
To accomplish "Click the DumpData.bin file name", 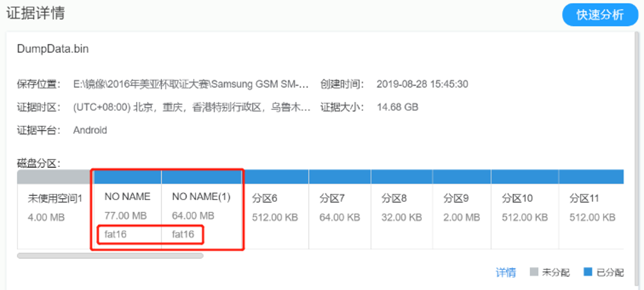I will [x=53, y=49].
